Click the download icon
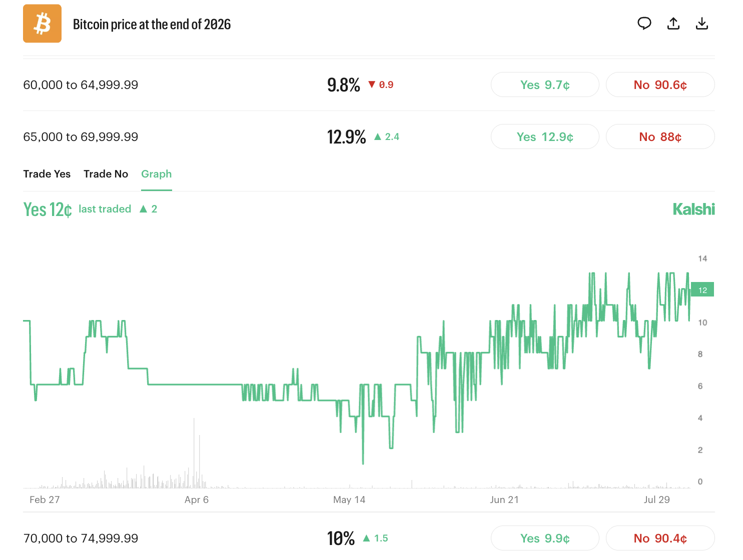 click(702, 23)
